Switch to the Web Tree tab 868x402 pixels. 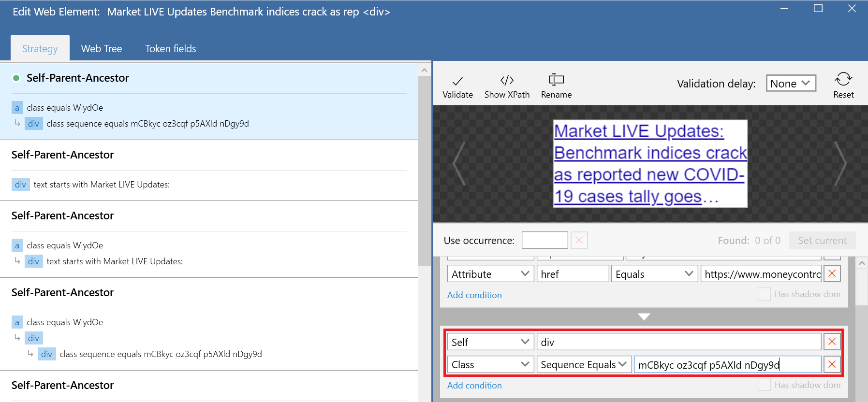tap(102, 49)
